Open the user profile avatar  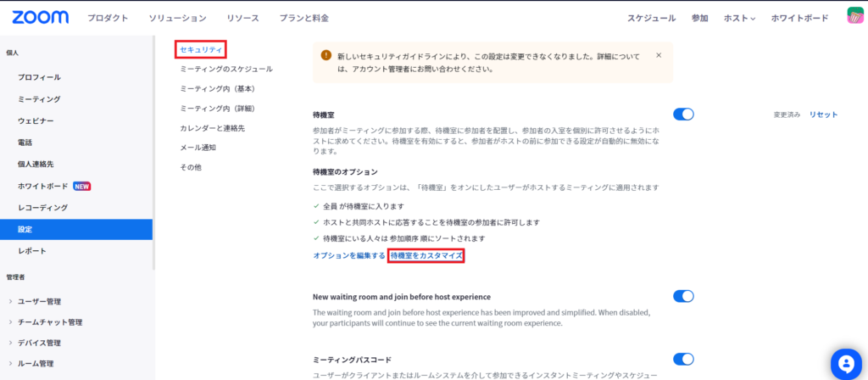click(x=855, y=17)
